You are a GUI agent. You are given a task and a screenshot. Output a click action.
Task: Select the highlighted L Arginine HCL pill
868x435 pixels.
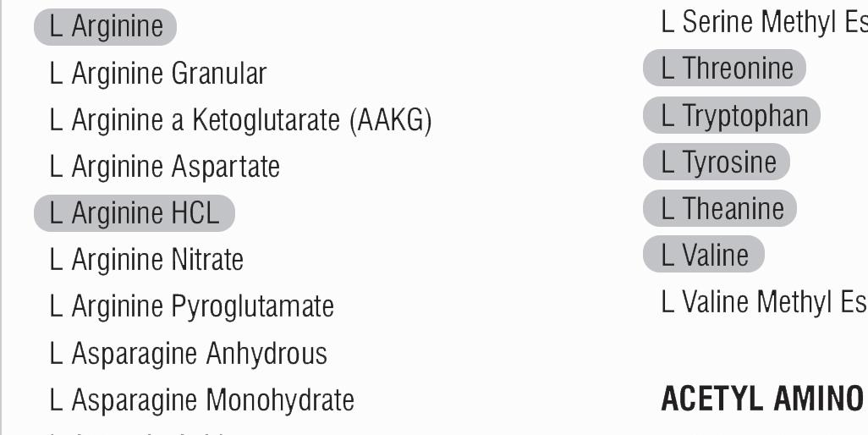pyautogui.click(x=135, y=213)
